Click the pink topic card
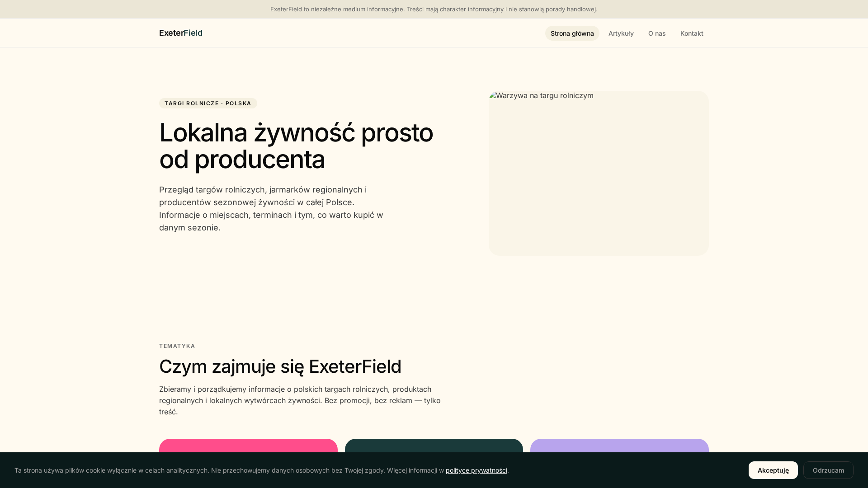 tap(248, 446)
